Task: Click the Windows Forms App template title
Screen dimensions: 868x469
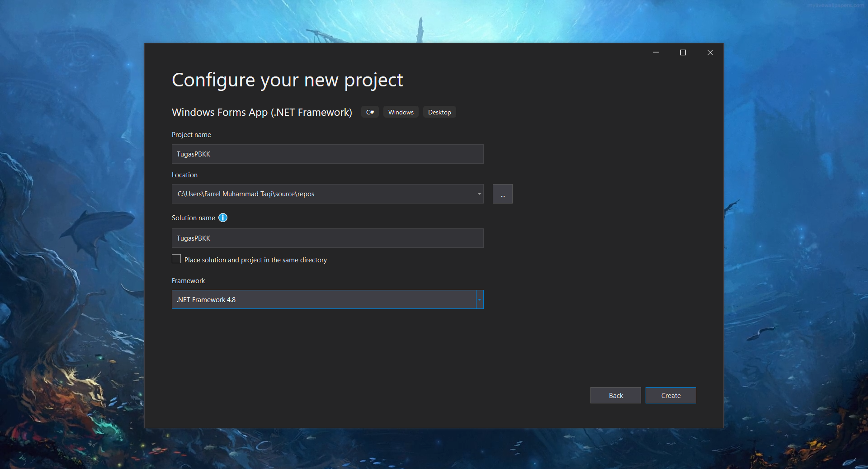Action: click(x=262, y=112)
